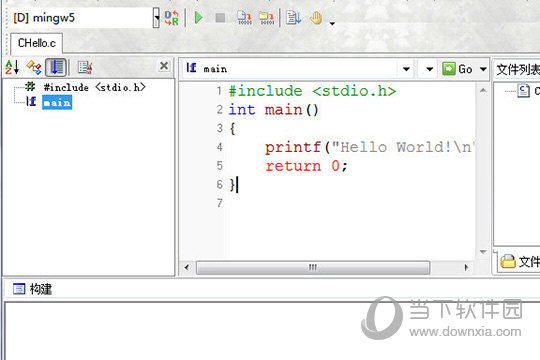540x360 pixels.
Task: Build the project folder toolbar icon
Action: coord(266,18)
